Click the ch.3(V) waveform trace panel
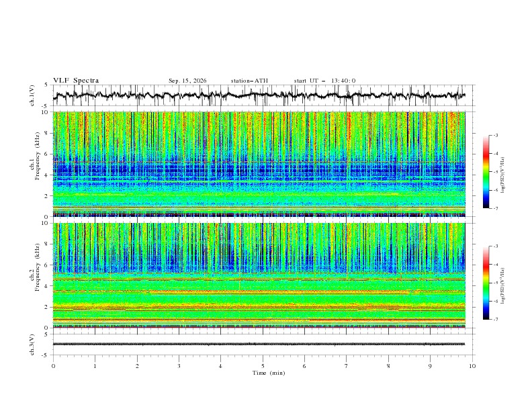 point(264,345)
